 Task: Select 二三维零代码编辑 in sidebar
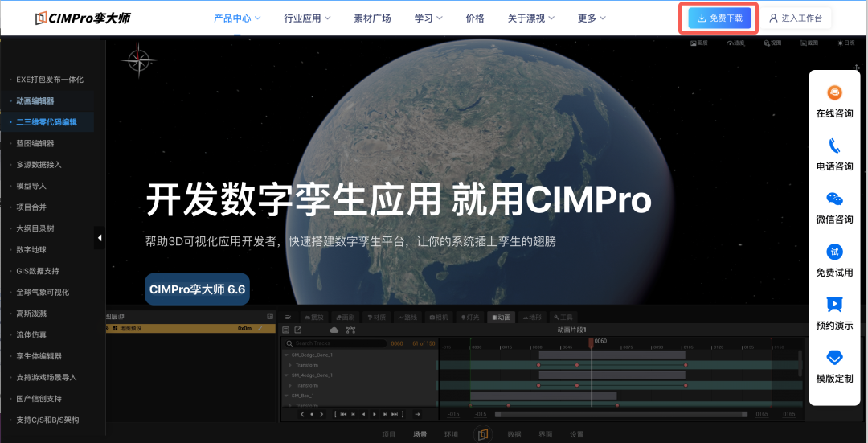click(47, 122)
